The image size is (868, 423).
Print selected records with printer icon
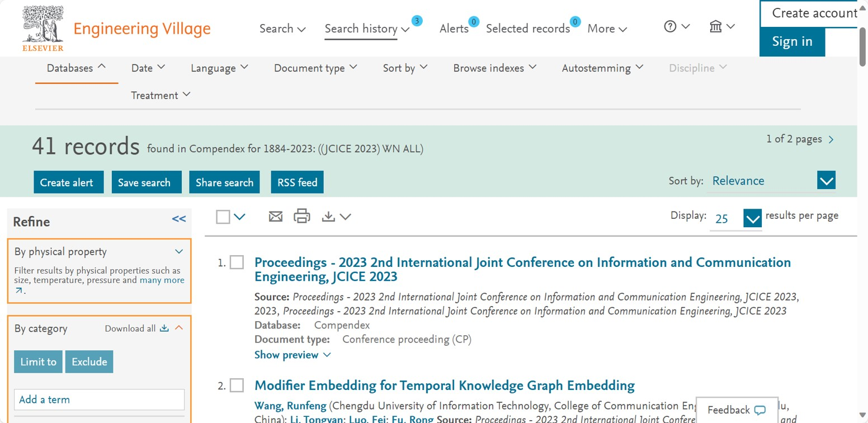click(x=302, y=216)
